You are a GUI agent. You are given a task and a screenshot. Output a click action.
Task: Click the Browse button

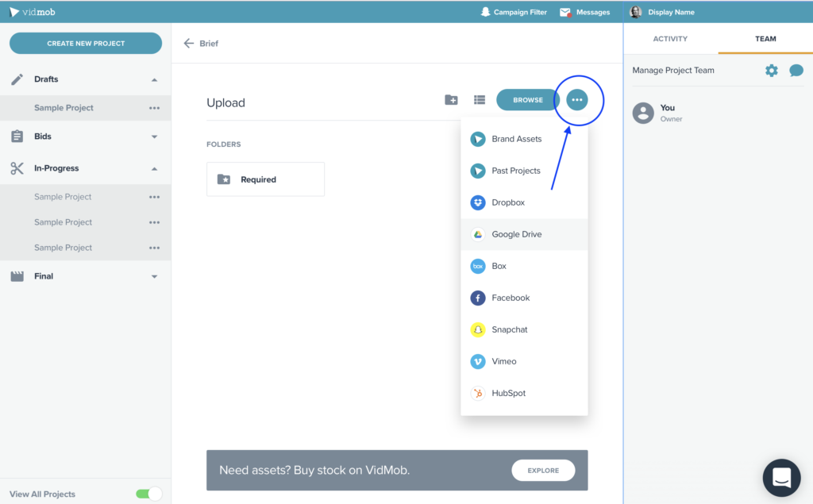[528, 99]
